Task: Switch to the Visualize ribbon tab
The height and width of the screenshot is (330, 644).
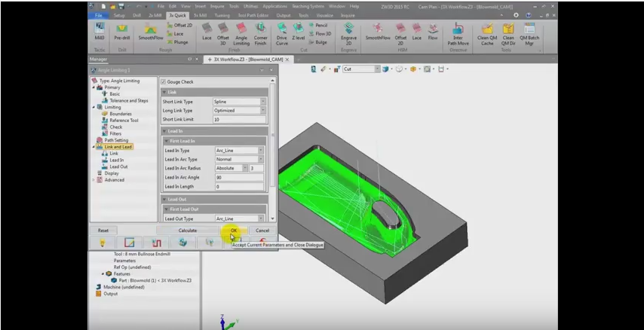Action: [324, 16]
